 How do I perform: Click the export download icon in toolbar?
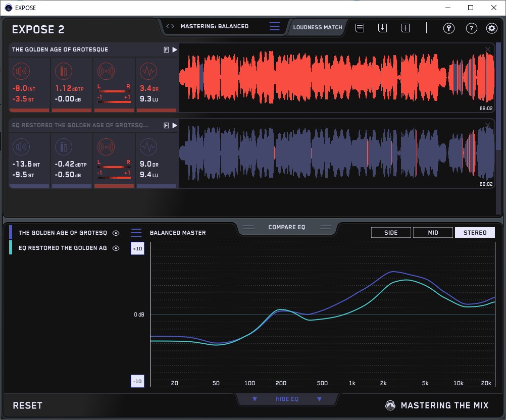382,28
